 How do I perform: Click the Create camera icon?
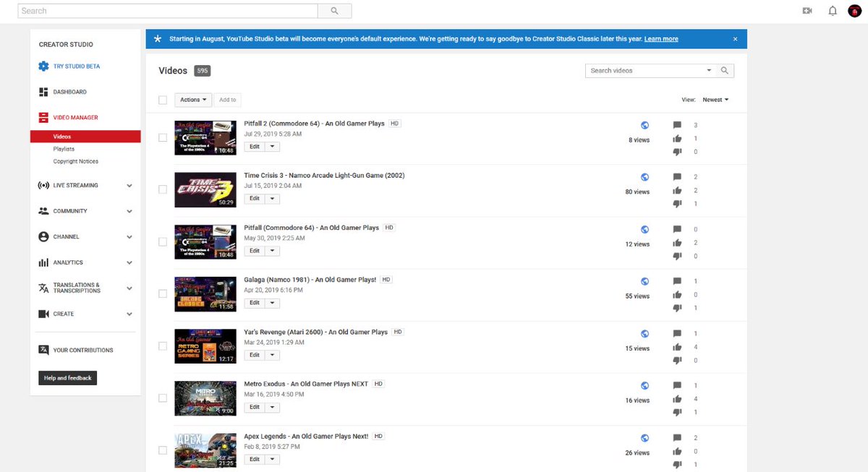pos(43,314)
